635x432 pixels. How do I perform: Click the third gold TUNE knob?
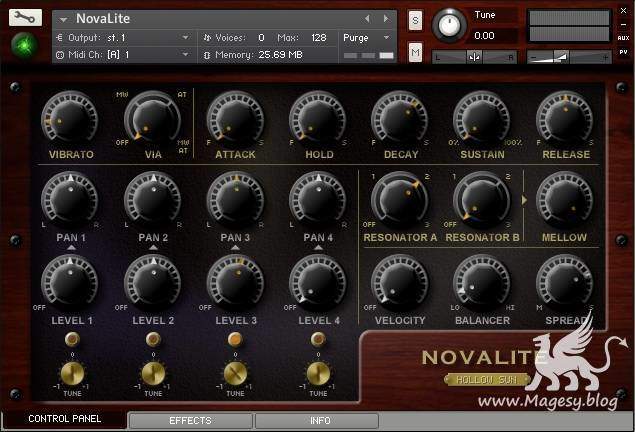[235, 373]
